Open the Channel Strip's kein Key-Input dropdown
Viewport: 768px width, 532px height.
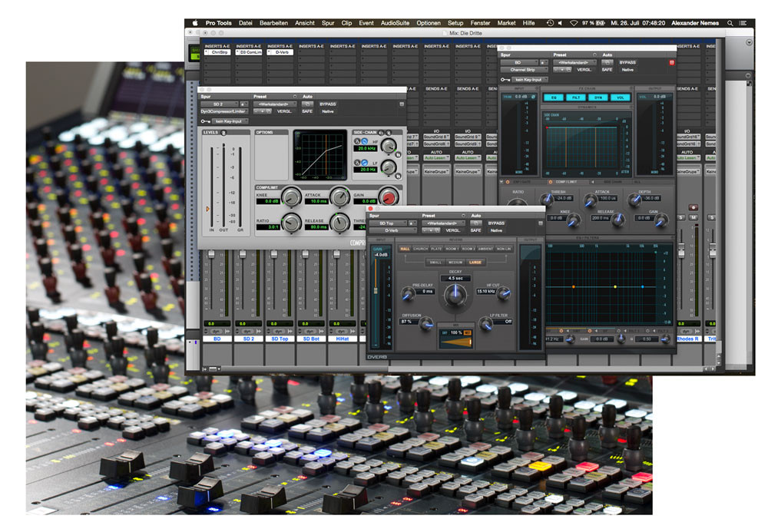529,80
